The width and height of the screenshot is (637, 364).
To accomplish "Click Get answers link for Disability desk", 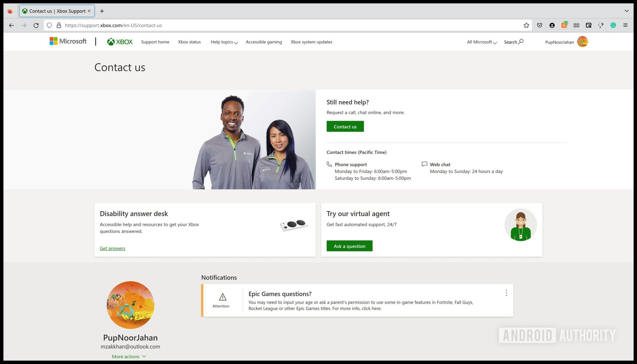I will 112,248.
